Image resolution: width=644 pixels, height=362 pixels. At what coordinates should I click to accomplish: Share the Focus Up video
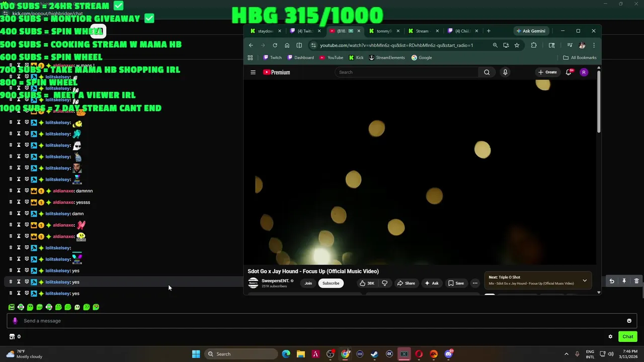click(406, 283)
